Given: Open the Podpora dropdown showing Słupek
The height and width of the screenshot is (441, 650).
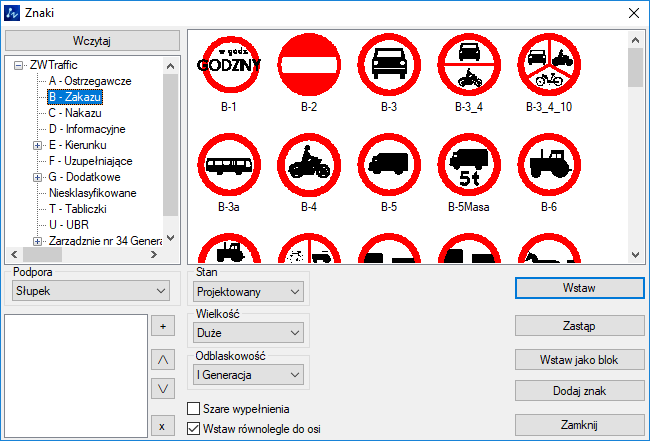Looking at the screenshot, I should coord(91,290).
